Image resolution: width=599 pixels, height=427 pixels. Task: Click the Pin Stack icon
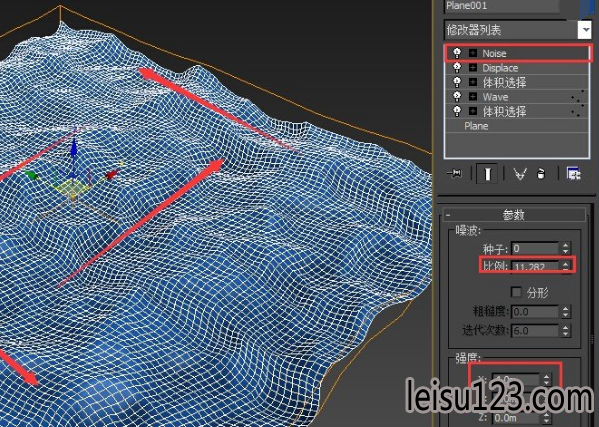[454, 174]
